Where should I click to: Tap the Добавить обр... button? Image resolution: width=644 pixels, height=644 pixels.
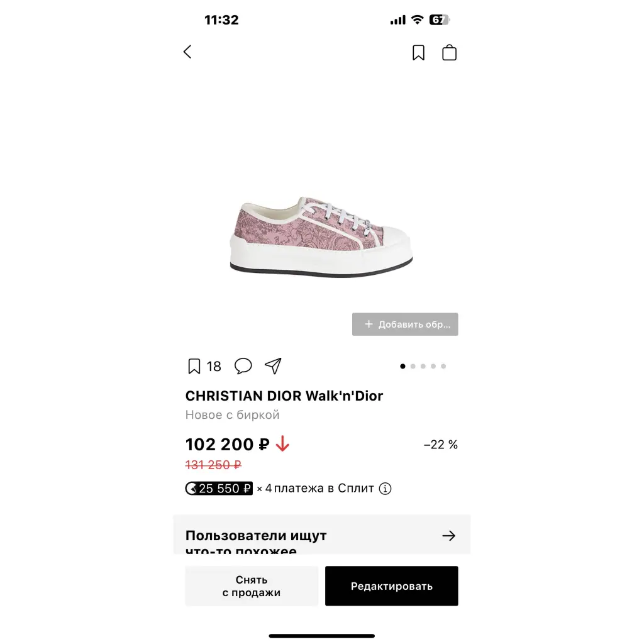405,325
